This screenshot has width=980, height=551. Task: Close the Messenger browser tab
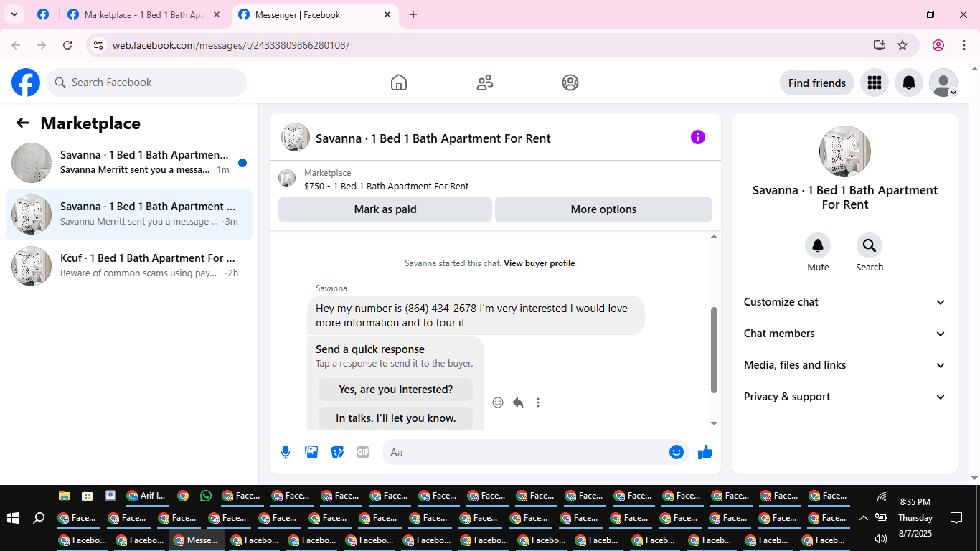tap(387, 14)
